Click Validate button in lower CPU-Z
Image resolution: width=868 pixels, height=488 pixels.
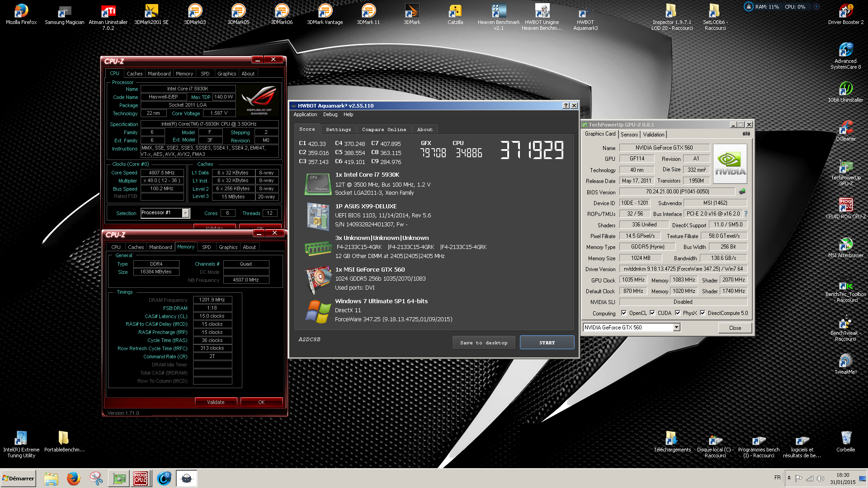(216, 402)
